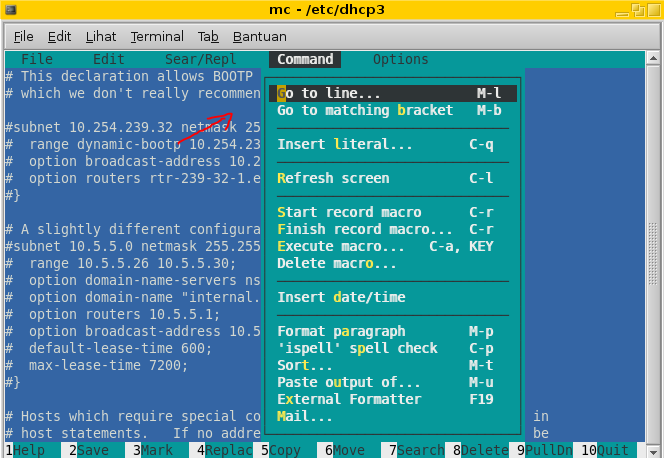Image resolution: width=664 pixels, height=458 pixels.
Task: Select Go to matching bracket
Action: [x=393, y=110]
